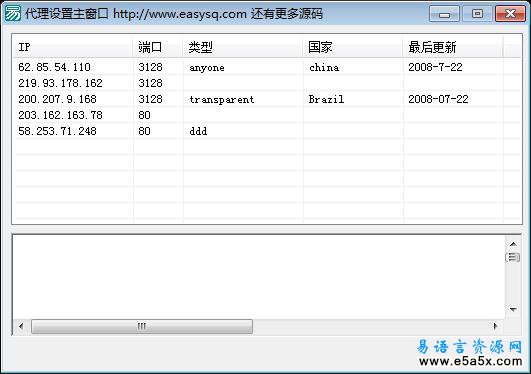The width and height of the screenshot is (531, 374).
Task: Click horizontal scrollbar right arrow
Action: click(495, 326)
